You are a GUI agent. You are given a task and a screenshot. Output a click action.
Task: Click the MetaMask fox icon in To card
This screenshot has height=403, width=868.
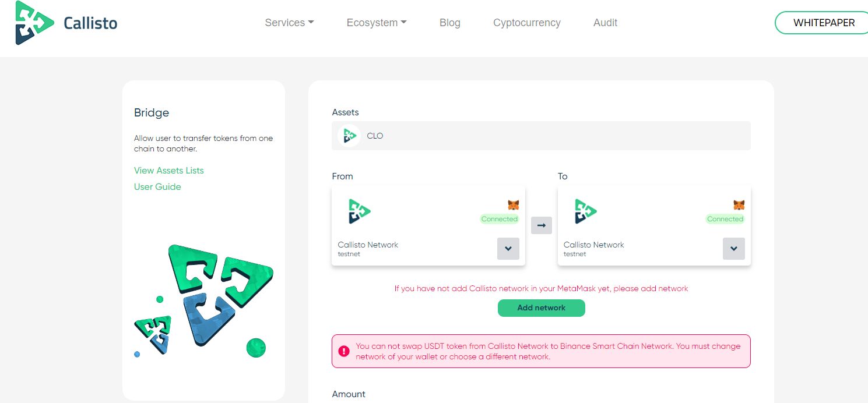pos(739,205)
